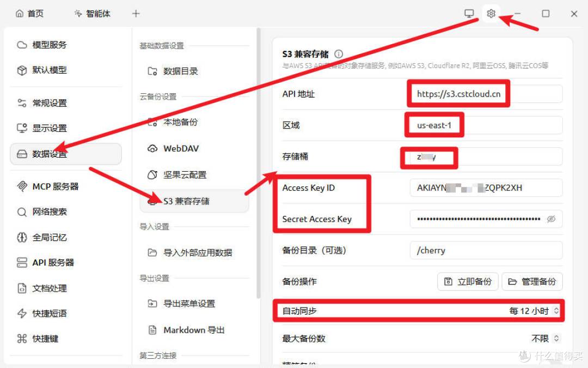
Task: Select 导出菜单设置
Action: (194, 304)
